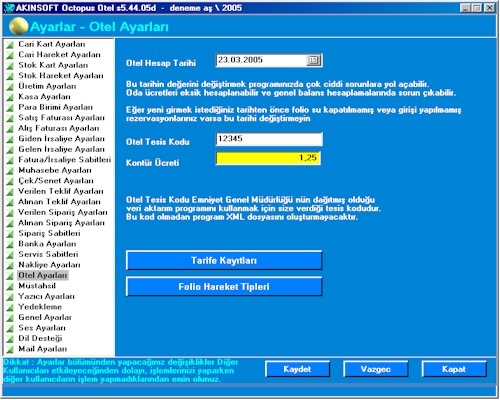Select Dil Desteği from the settings list
Image resolution: width=500 pixels, height=400 pixels.
pyautogui.click(x=40, y=338)
